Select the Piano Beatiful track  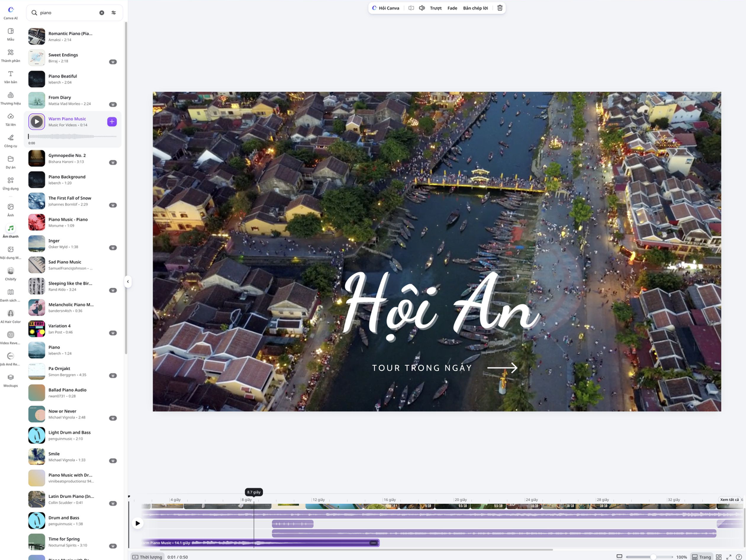[72, 79]
